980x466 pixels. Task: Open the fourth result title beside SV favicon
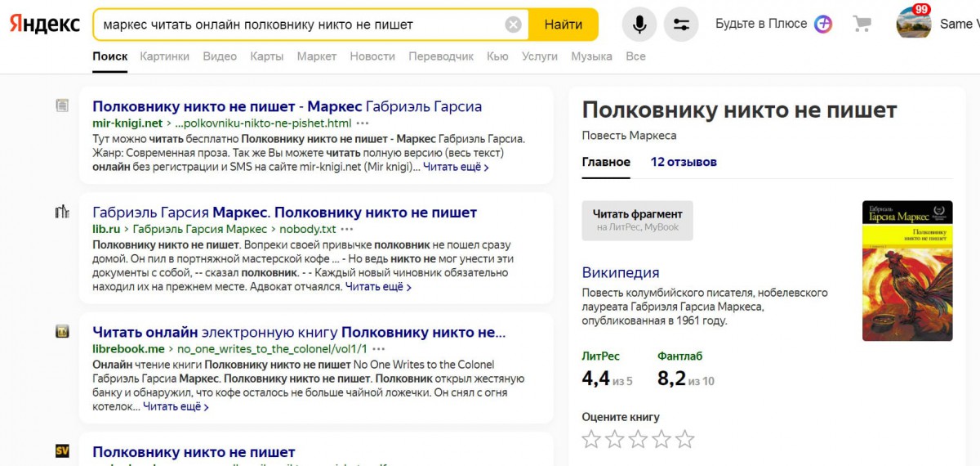[194, 452]
